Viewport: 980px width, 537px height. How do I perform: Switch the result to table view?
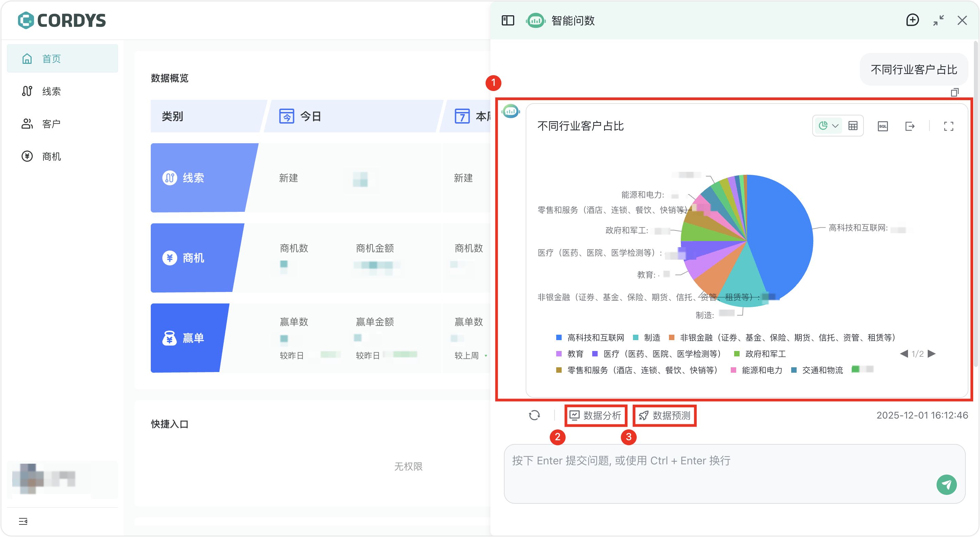853,126
